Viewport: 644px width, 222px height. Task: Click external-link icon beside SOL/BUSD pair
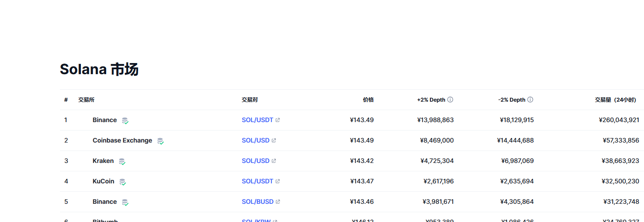[x=278, y=202]
